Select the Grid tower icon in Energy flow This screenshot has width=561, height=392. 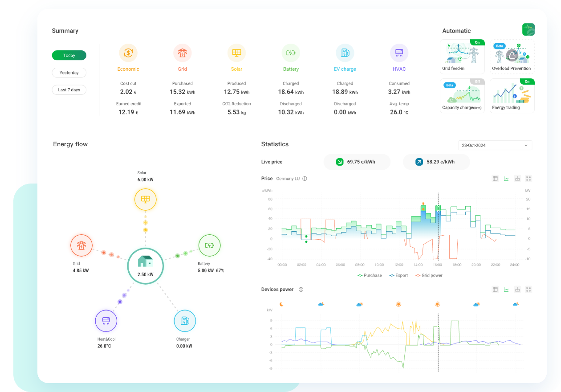click(81, 245)
